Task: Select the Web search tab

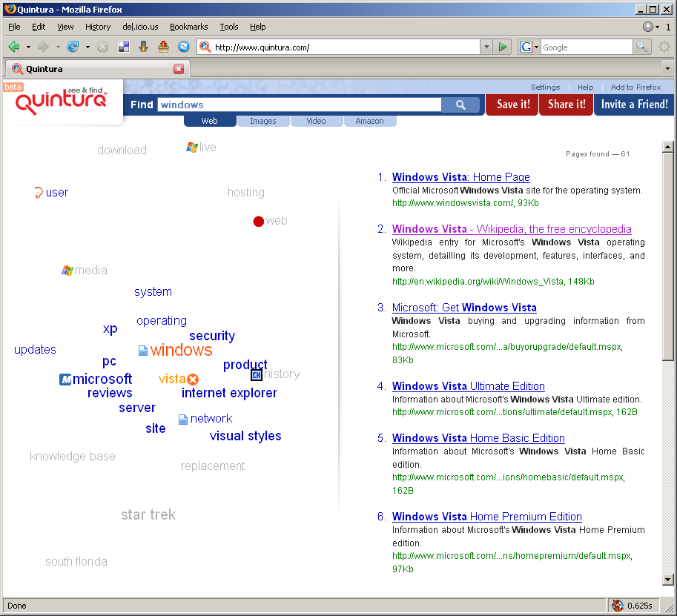Action: (209, 121)
